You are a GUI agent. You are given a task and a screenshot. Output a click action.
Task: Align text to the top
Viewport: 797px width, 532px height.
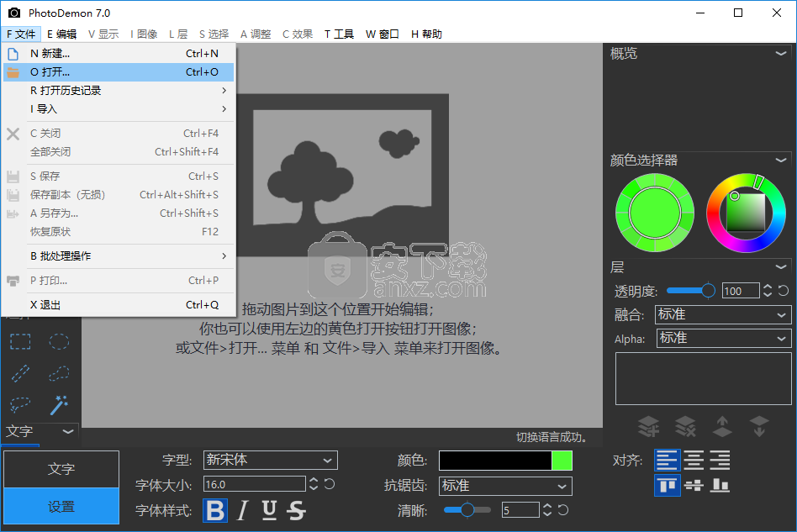tap(667, 485)
